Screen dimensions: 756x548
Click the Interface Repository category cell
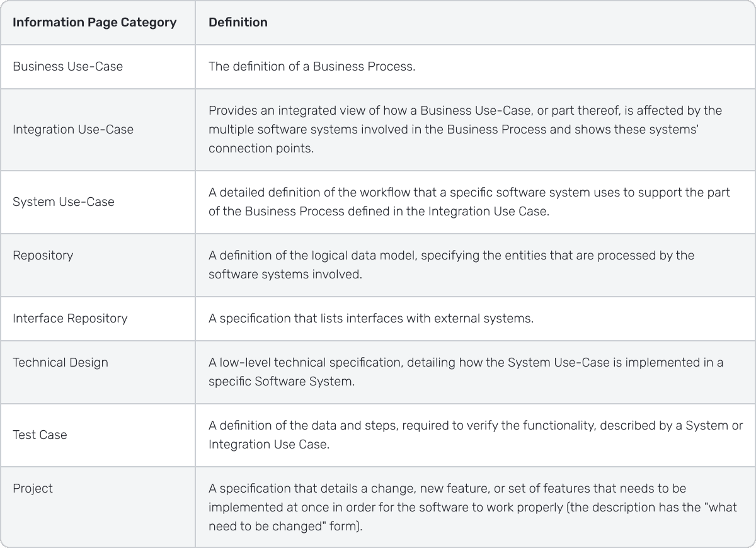(x=70, y=318)
